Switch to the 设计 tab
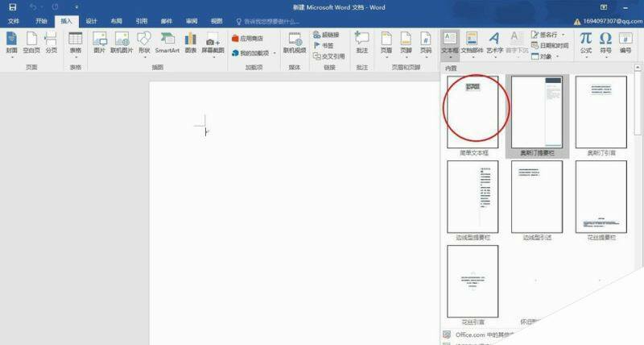The width and height of the screenshot is (644, 345). 91,21
